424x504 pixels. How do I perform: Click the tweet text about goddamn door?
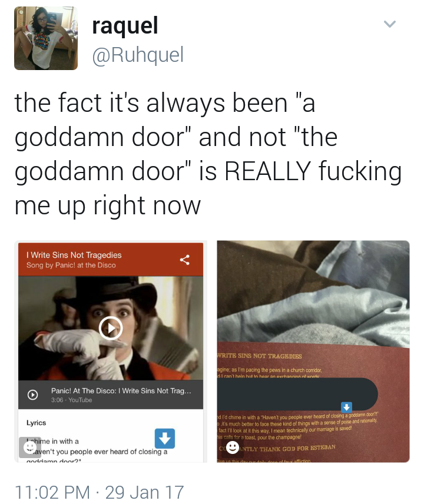(x=208, y=153)
